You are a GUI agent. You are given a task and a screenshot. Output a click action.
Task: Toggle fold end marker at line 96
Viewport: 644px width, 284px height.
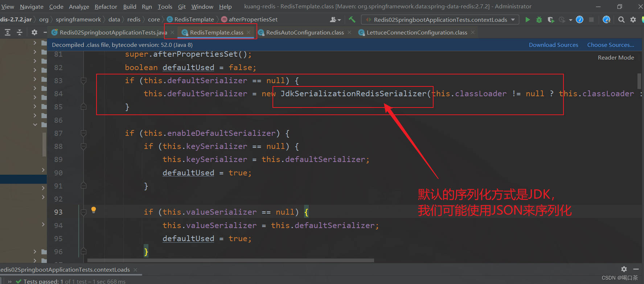click(x=83, y=251)
